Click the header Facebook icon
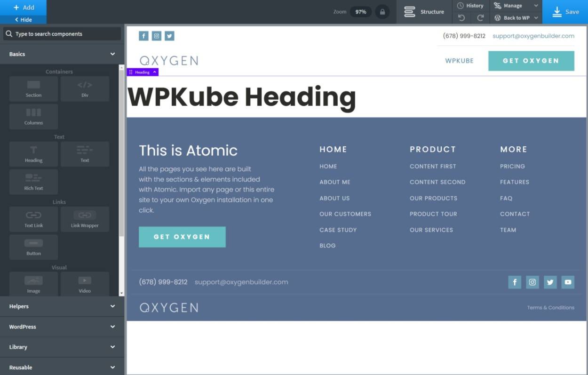This screenshot has width=588, height=375. pyautogui.click(x=143, y=36)
